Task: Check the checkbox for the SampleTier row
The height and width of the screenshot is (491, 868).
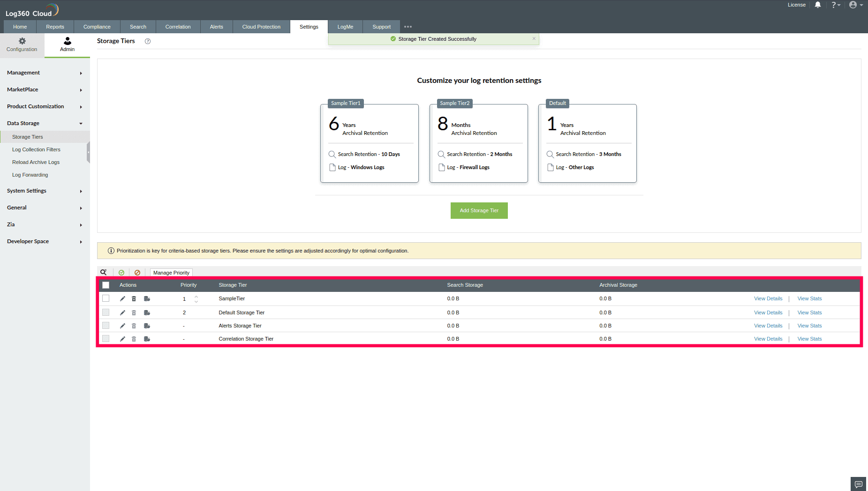Action: (x=106, y=298)
